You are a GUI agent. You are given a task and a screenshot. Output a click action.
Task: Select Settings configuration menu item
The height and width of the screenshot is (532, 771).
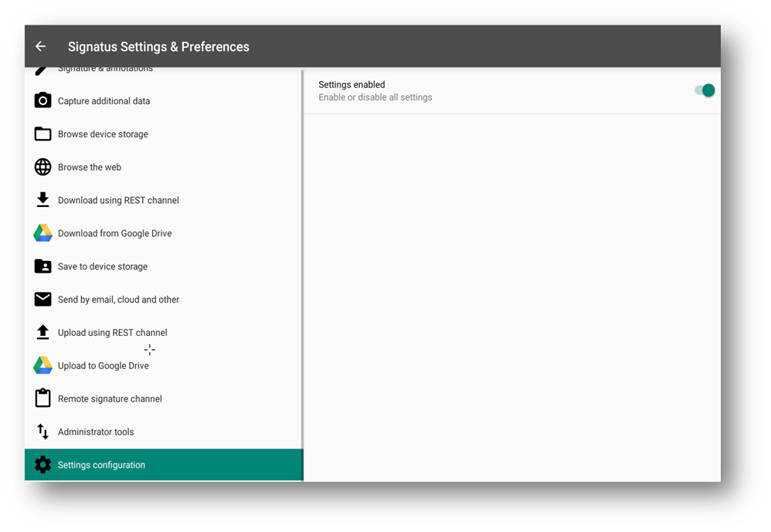click(101, 465)
